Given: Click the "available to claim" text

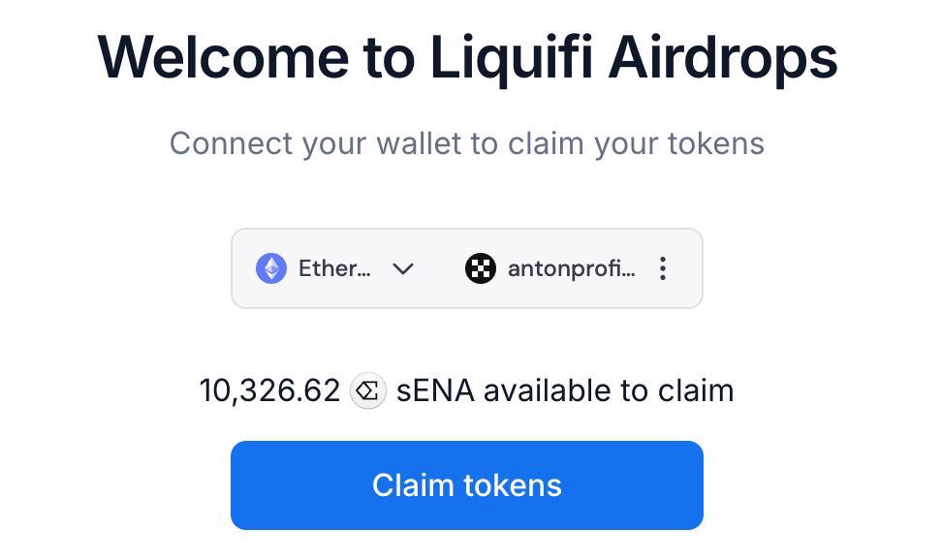Looking at the screenshot, I should [609, 391].
